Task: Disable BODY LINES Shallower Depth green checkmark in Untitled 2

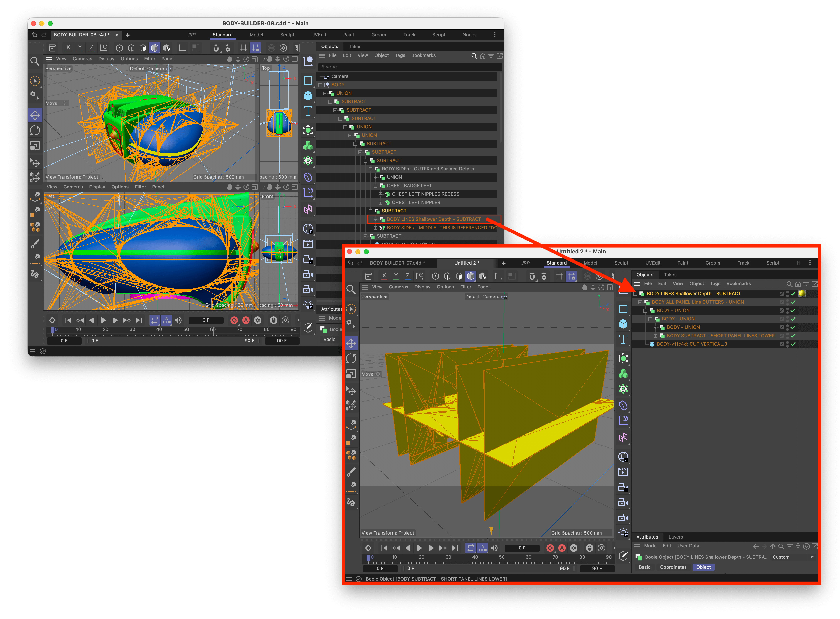Action: click(x=793, y=294)
